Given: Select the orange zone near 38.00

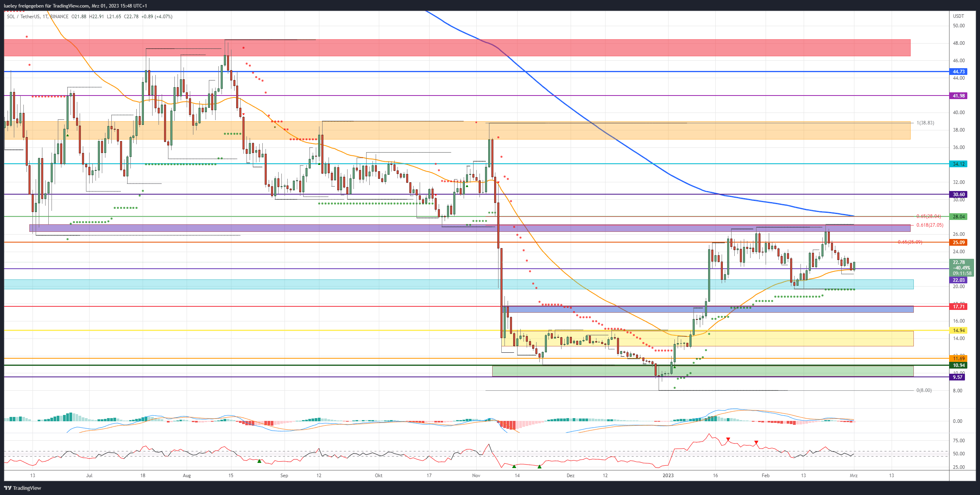Looking at the screenshot, I should coord(457,130).
